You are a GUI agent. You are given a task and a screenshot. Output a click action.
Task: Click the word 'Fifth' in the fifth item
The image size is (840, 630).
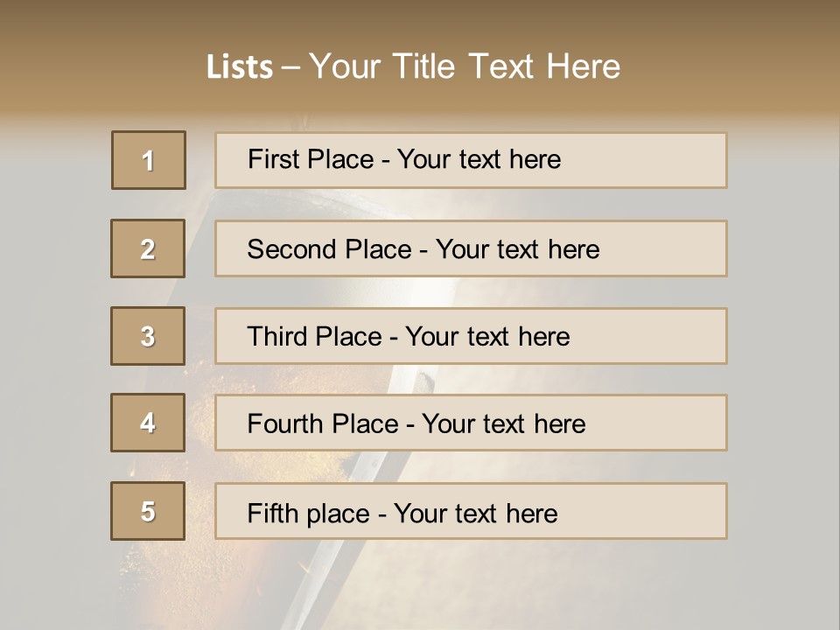[270, 513]
